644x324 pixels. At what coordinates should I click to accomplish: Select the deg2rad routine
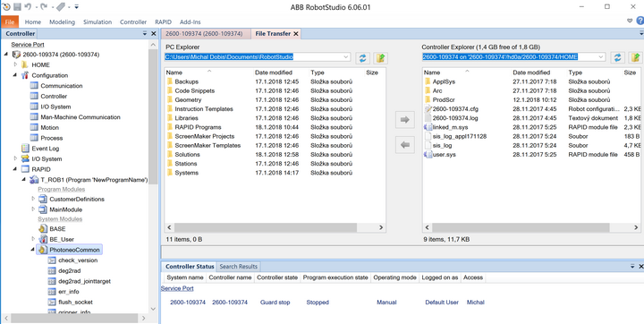pos(71,271)
